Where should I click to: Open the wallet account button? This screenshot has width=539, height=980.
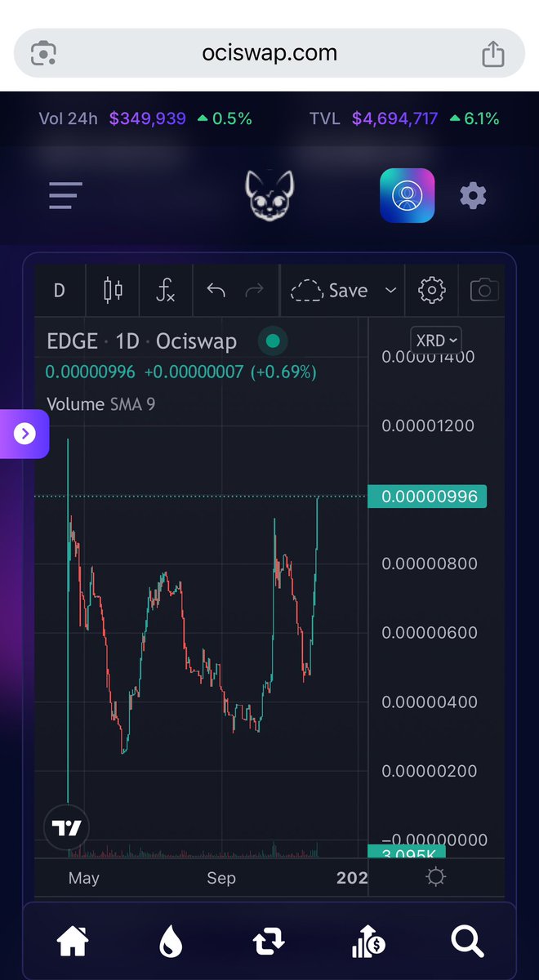407,195
